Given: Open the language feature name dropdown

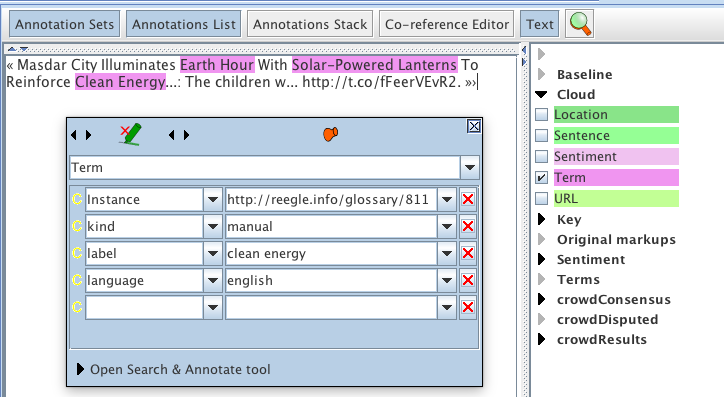Looking at the screenshot, I should click(213, 280).
